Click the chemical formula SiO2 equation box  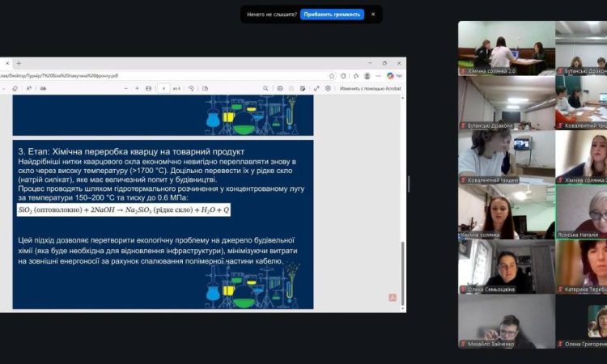point(124,210)
